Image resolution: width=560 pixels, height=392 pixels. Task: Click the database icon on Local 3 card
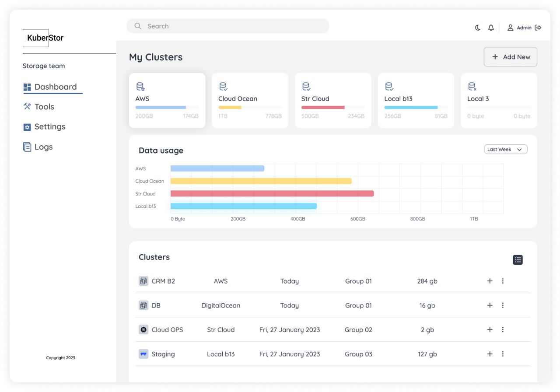472,87
